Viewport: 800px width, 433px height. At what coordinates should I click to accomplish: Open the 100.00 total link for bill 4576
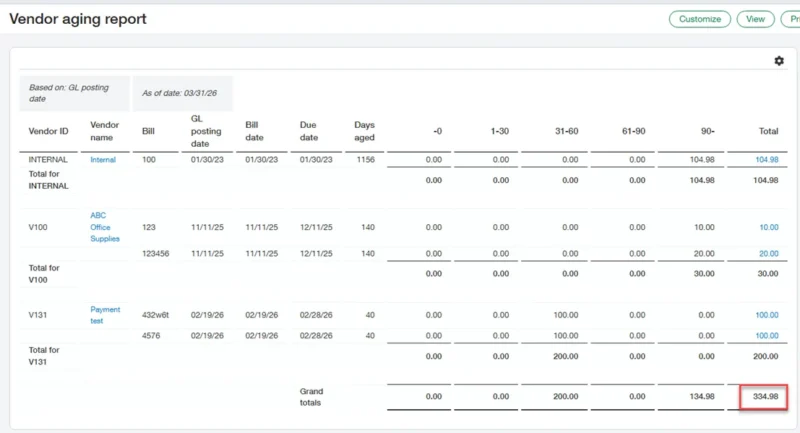(x=766, y=336)
